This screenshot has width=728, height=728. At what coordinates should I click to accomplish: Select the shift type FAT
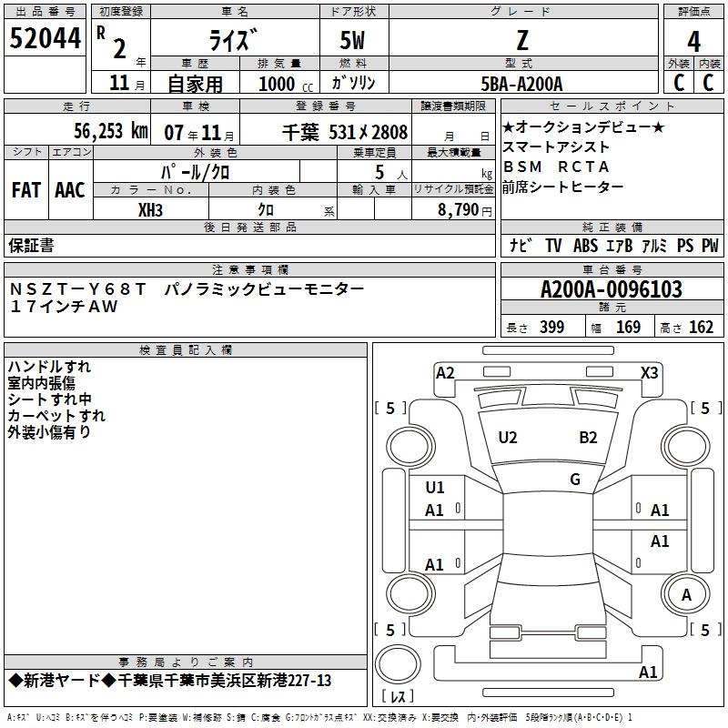pyautogui.click(x=26, y=190)
